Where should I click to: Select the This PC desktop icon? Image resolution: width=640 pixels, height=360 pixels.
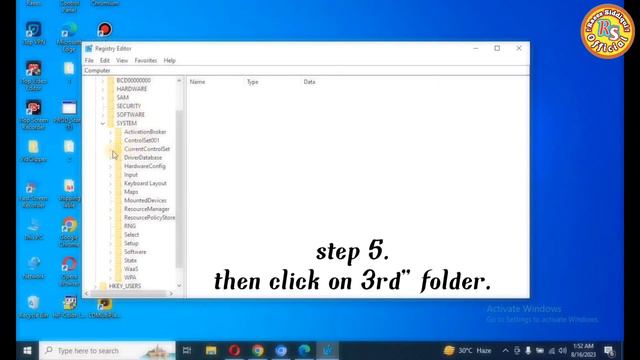click(x=33, y=229)
